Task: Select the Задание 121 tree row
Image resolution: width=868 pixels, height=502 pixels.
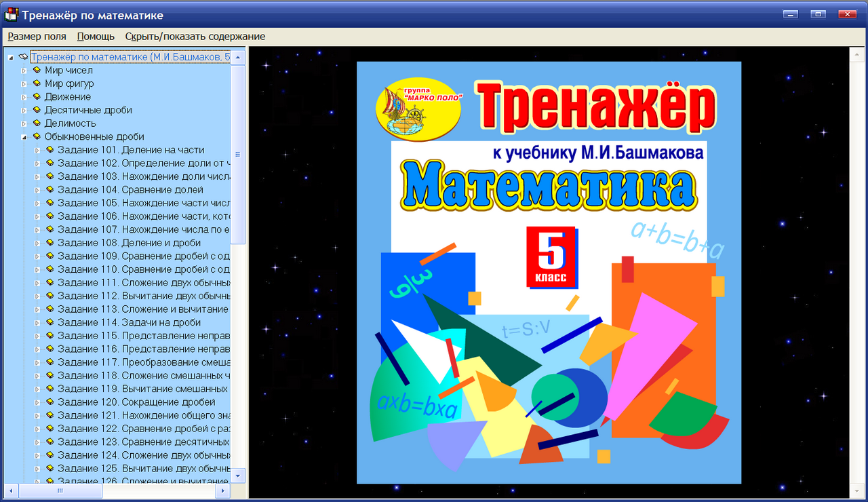Action: pyautogui.click(x=144, y=415)
